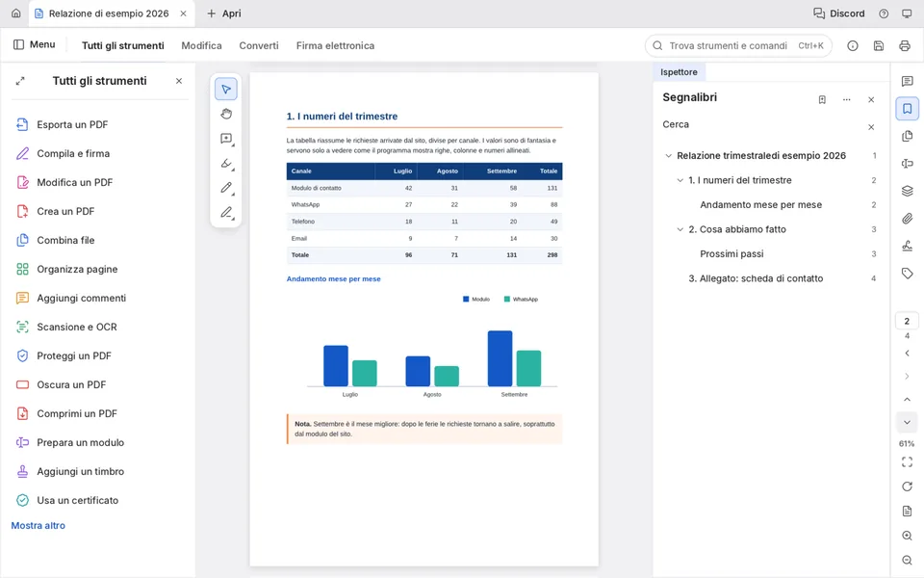This screenshot has width=924, height=578.
Task: Open the Firma elettronica tab
Action: (x=335, y=45)
